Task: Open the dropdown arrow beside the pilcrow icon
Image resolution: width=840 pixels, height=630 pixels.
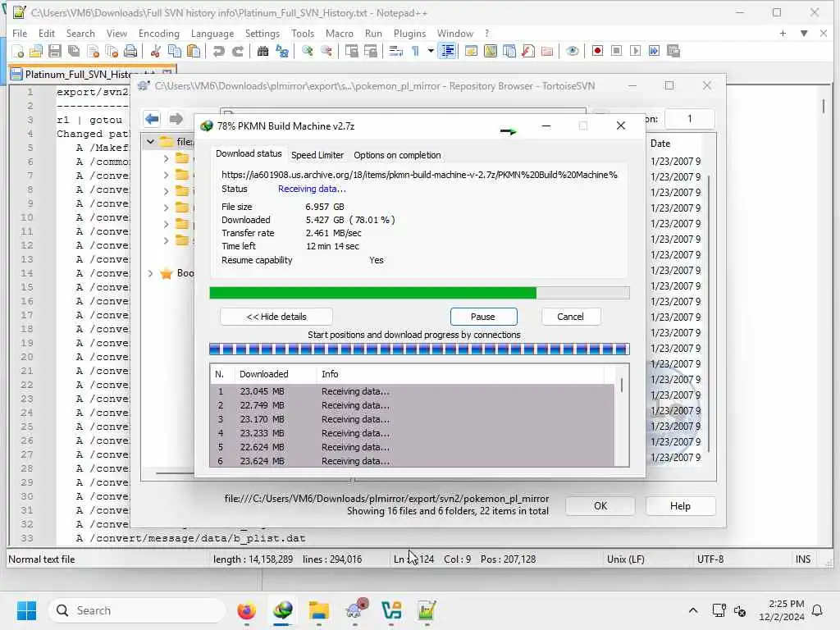Action: point(430,52)
